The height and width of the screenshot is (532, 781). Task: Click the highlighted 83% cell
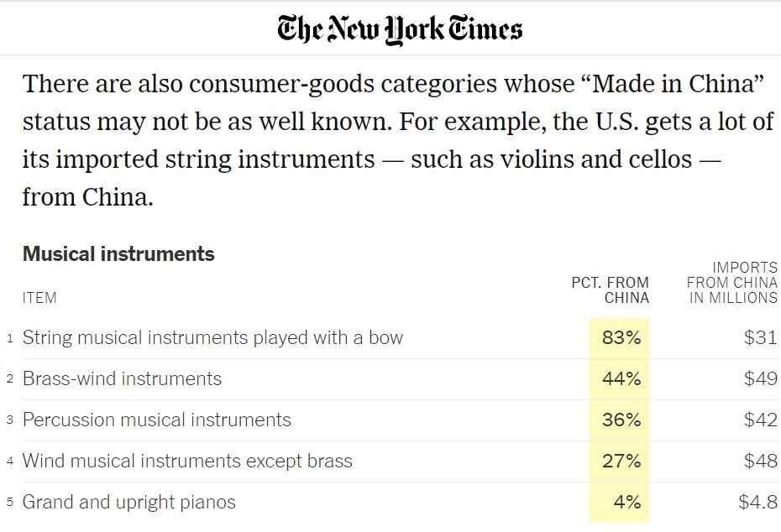click(x=621, y=338)
